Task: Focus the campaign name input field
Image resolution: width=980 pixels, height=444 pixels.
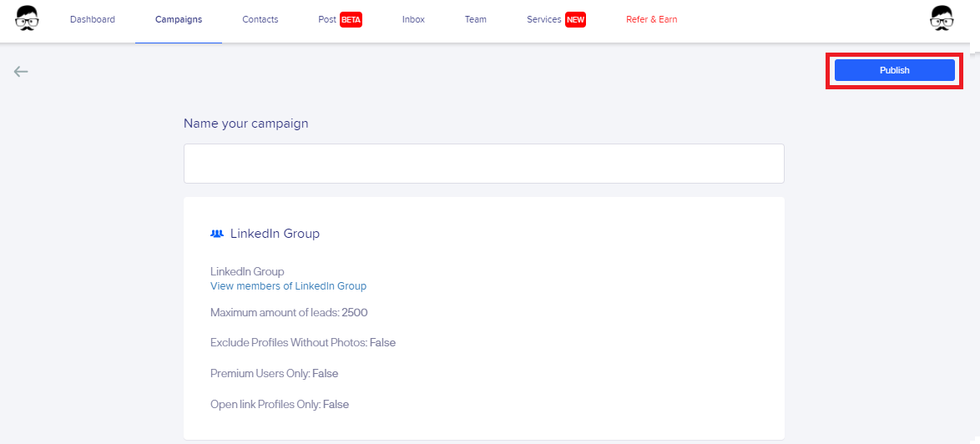Action: click(484, 164)
